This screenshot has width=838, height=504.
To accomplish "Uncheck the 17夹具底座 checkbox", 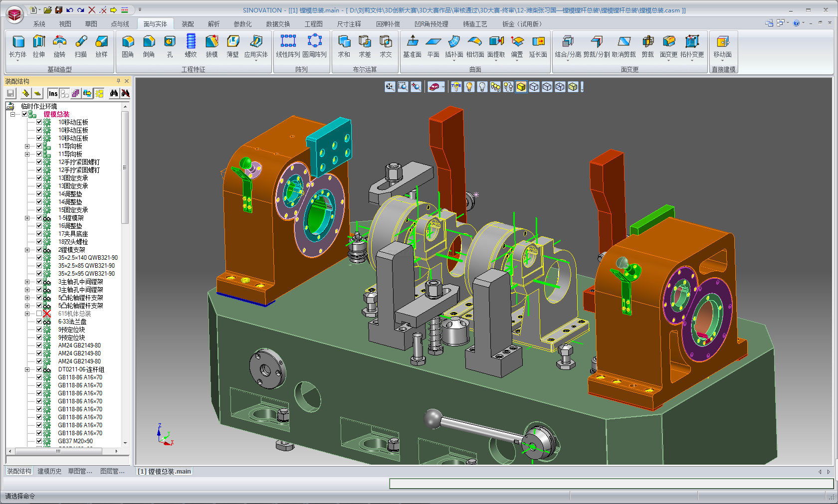I will pyautogui.click(x=39, y=234).
